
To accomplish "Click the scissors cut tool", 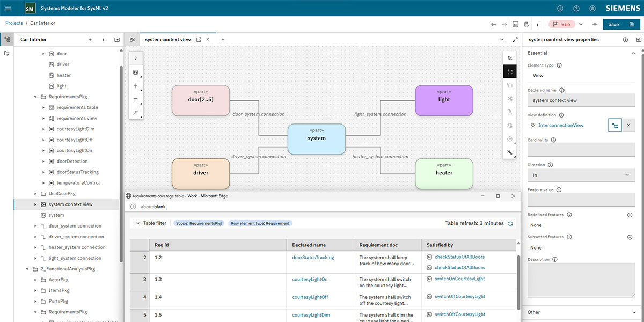I will (510, 98).
